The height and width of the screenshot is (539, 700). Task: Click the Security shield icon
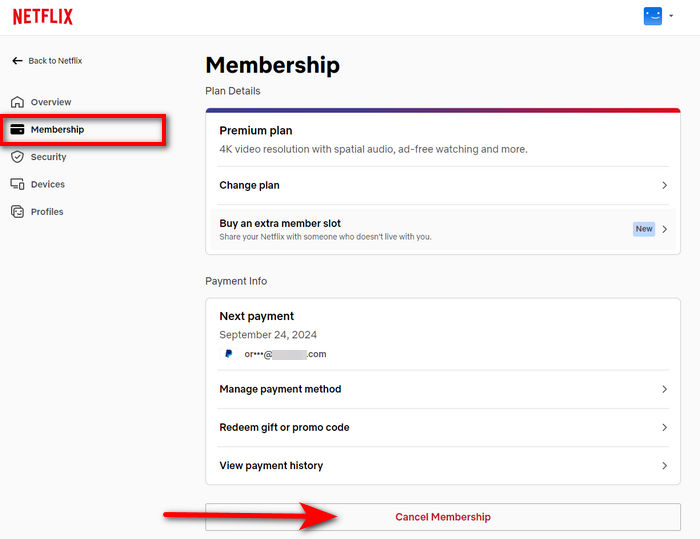17,157
